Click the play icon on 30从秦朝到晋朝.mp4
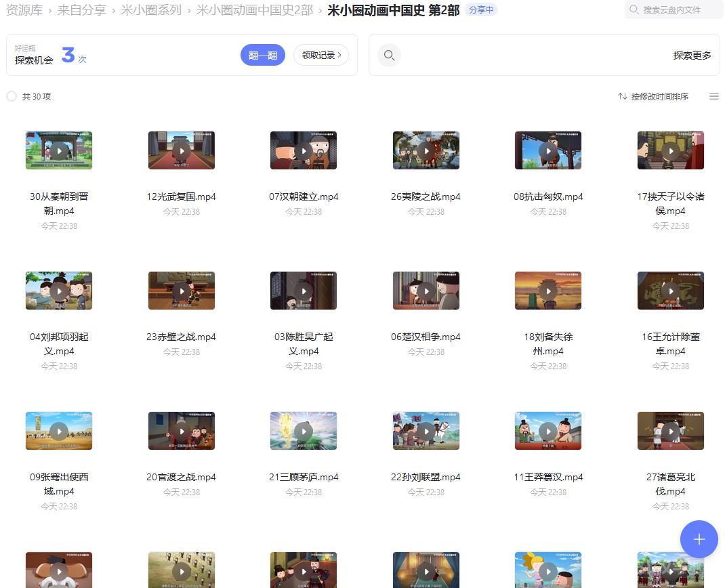The image size is (725, 588). pos(59,150)
